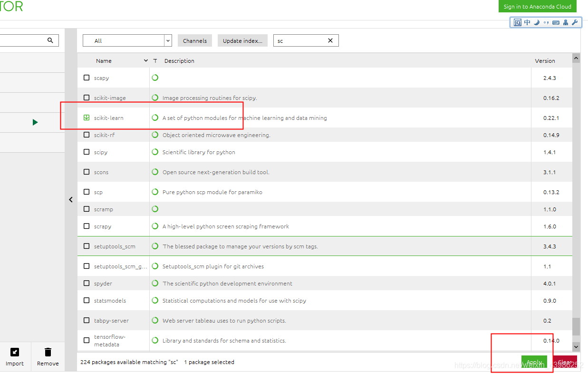This screenshot has width=588, height=374.
Task: Click the status circle icon for spyder
Action: click(x=155, y=283)
